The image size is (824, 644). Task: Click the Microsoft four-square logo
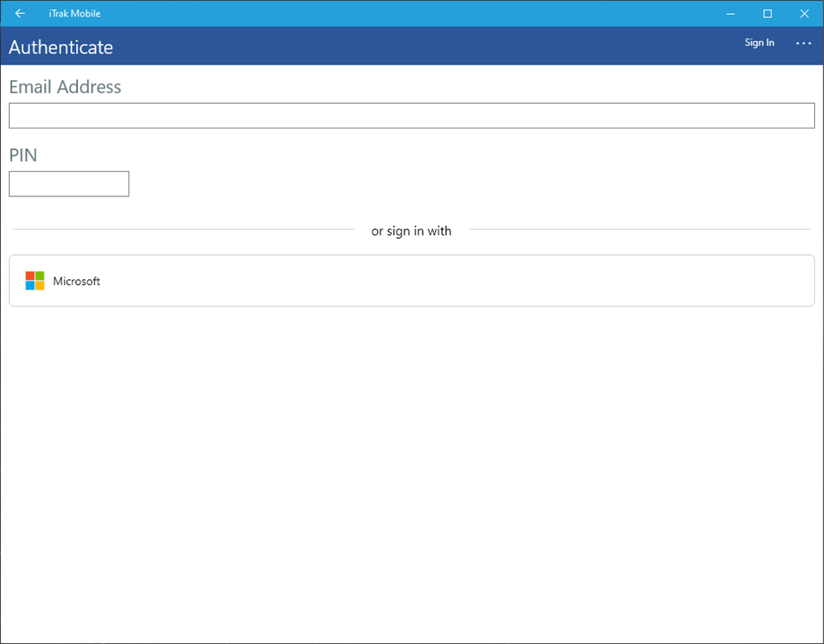[x=35, y=281]
